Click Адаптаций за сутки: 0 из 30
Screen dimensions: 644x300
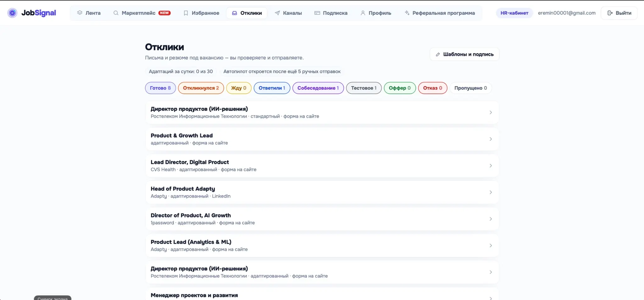tap(181, 71)
